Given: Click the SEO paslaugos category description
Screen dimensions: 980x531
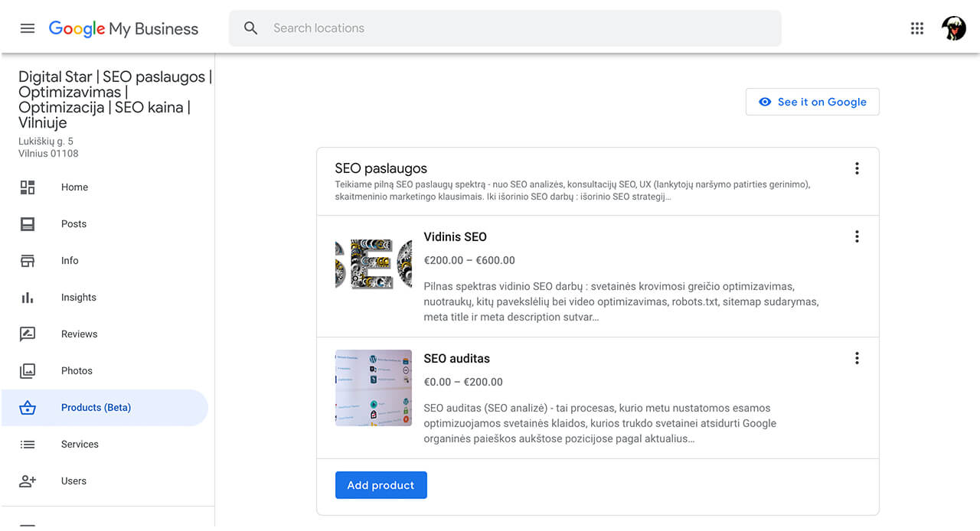Looking at the screenshot, I should 573,191.
